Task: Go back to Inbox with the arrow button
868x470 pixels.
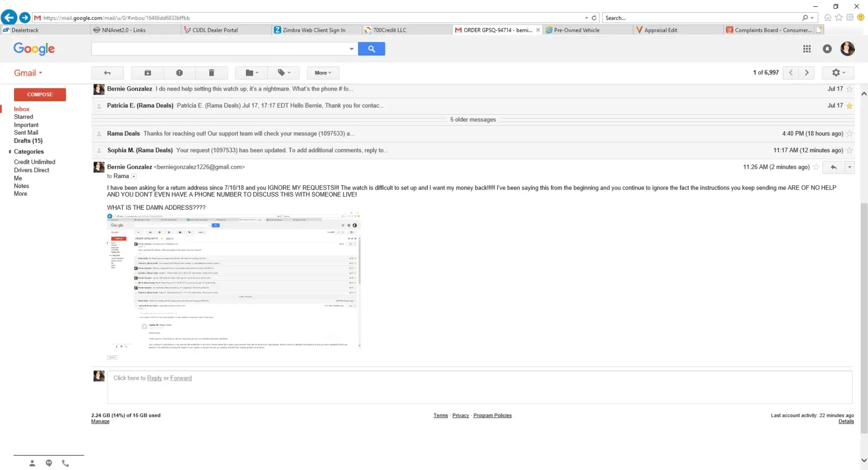Action: (108, 73)
